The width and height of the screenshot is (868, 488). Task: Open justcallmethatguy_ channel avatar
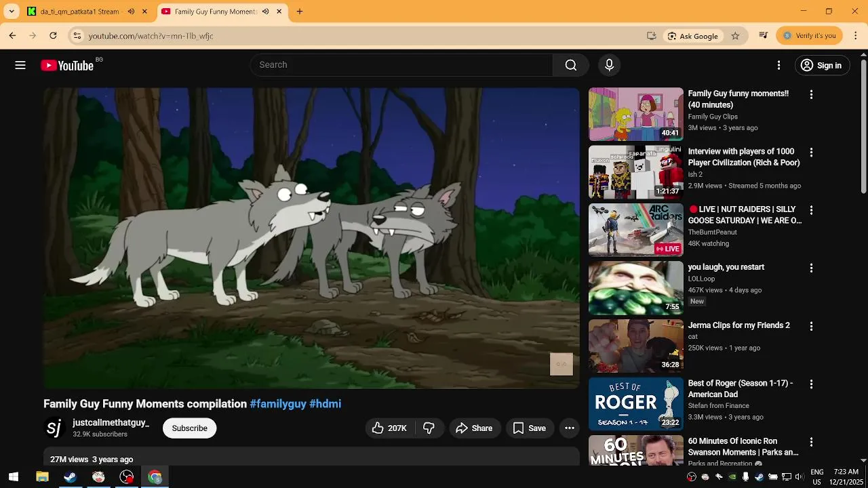point(54,428)
